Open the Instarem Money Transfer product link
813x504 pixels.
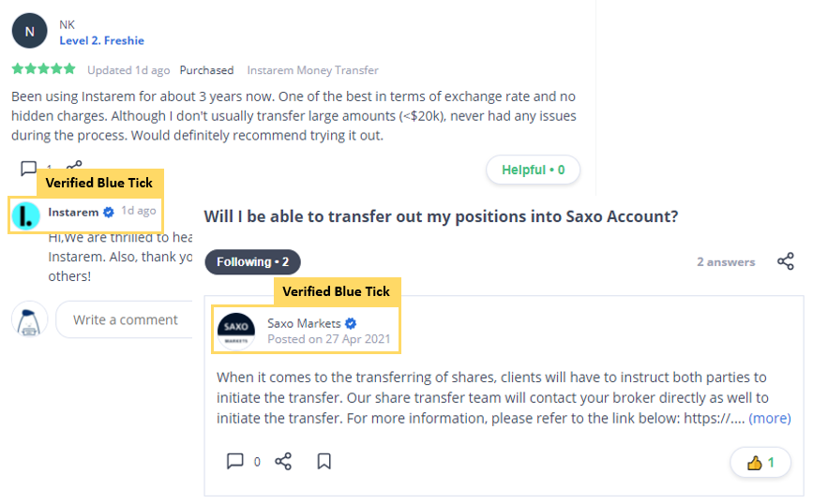(312, 70)
